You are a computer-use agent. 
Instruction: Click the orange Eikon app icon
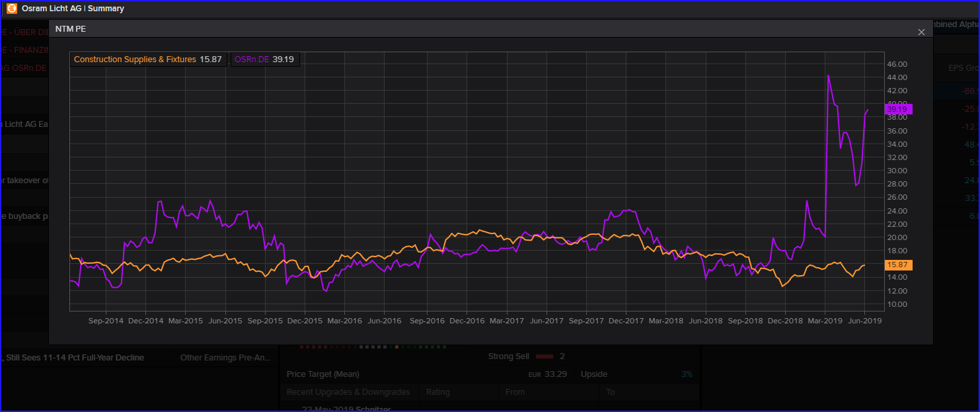(x=12, y=9)
